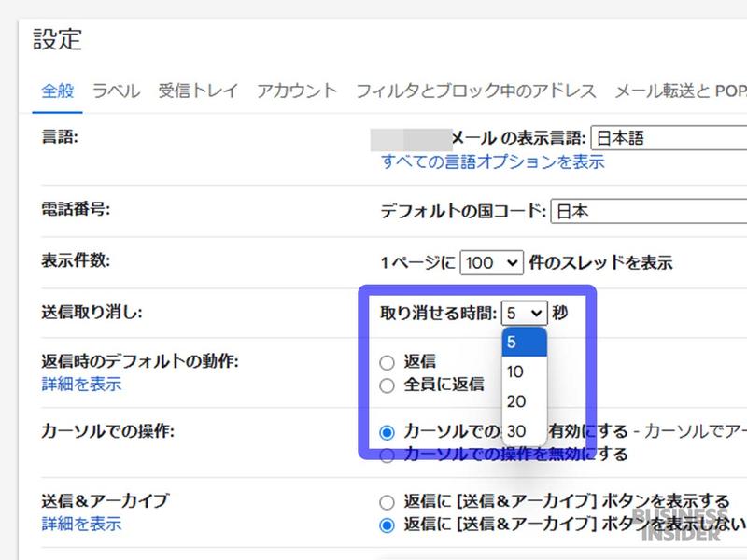The width and height of the screenshot is (747, 560).
Task: Select 30 seconds in the dropdown list
Action: 524,431
